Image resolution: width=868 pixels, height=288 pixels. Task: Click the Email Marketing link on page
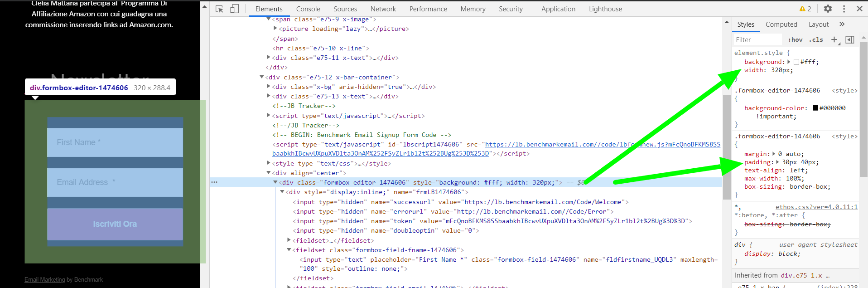click(45, 280)
